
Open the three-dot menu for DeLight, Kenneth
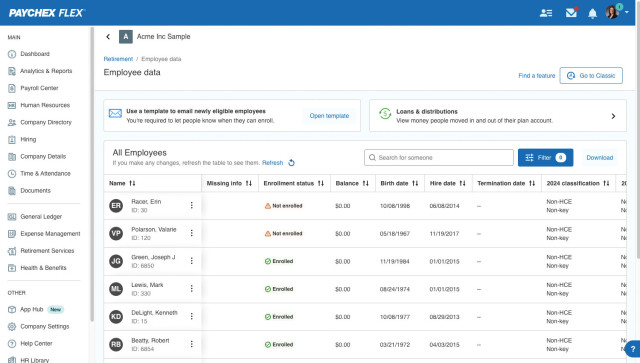191,316
